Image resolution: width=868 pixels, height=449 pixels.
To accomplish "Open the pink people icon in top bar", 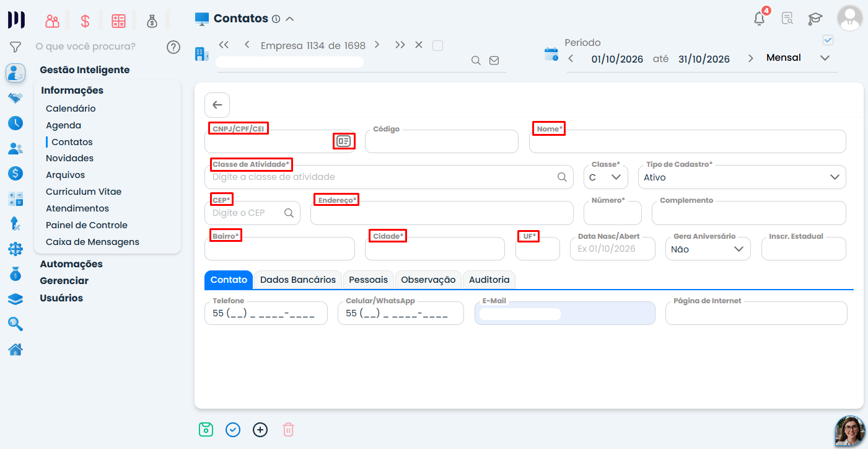I will click(x=52, y=21).
